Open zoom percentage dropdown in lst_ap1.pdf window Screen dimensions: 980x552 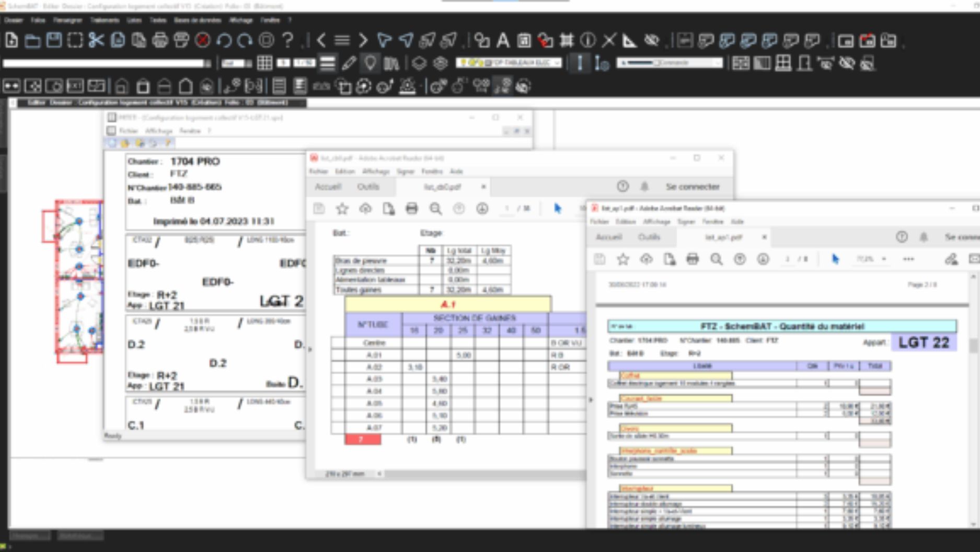coord(884,259)
